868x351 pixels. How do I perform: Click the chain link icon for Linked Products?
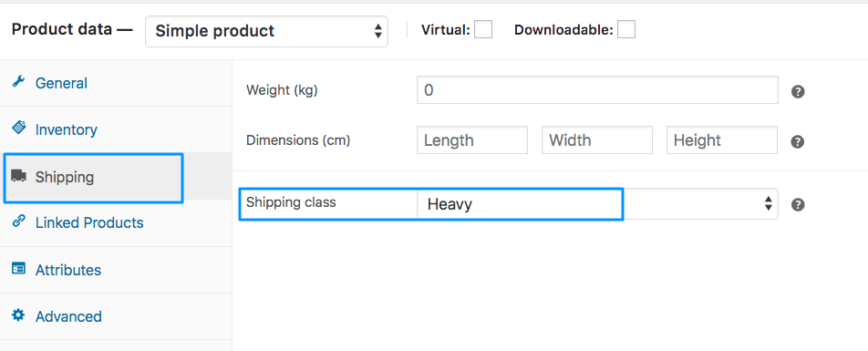click(x=18, y=222)
